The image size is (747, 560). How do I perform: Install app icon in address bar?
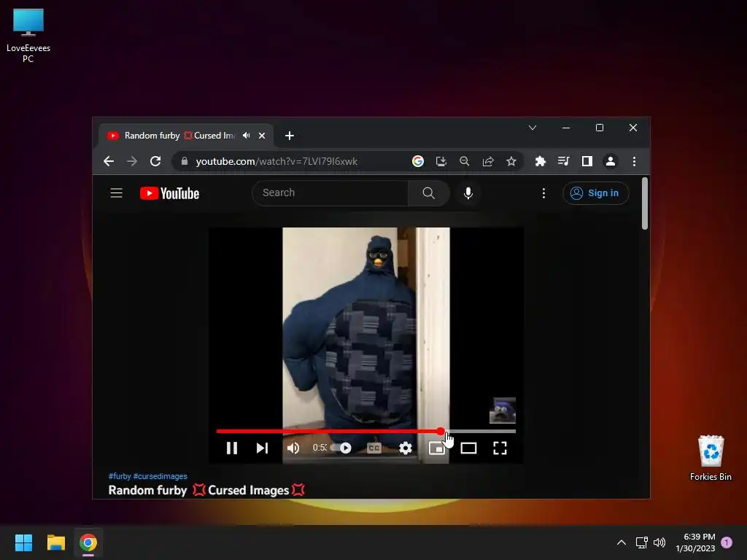(x=441, y=161)
